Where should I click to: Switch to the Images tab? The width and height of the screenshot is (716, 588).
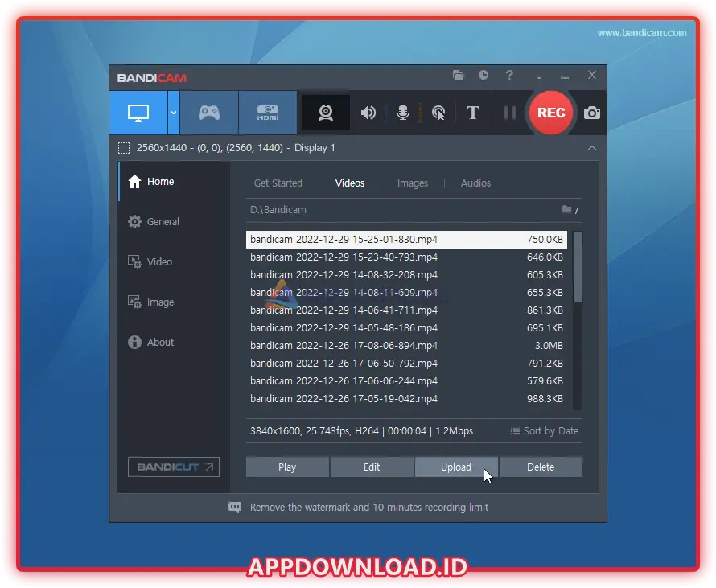coord(413,183)
